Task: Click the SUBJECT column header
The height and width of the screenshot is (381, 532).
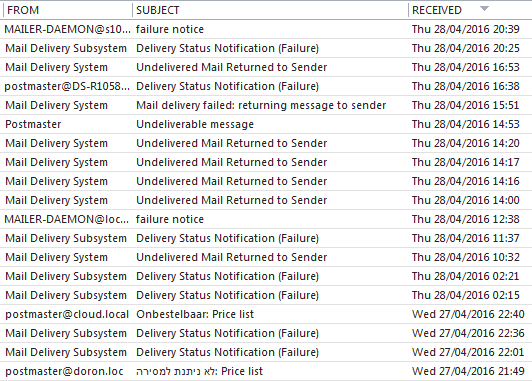Action: 270,10
